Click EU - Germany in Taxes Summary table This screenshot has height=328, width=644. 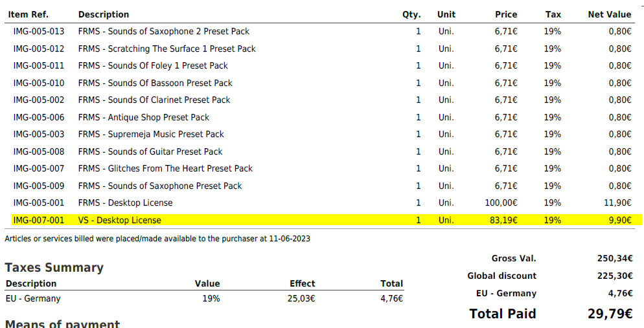(33, 299)
